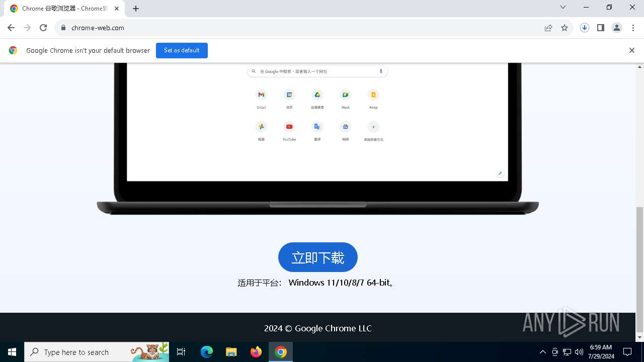Click scrollbar down arrow
Screen dimensions: 644x362
pyautogui.click(x=640, y=337)
